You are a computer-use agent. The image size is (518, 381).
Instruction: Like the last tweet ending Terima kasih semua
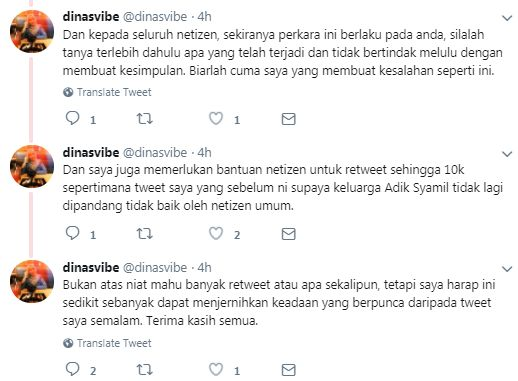coord(216,370)
